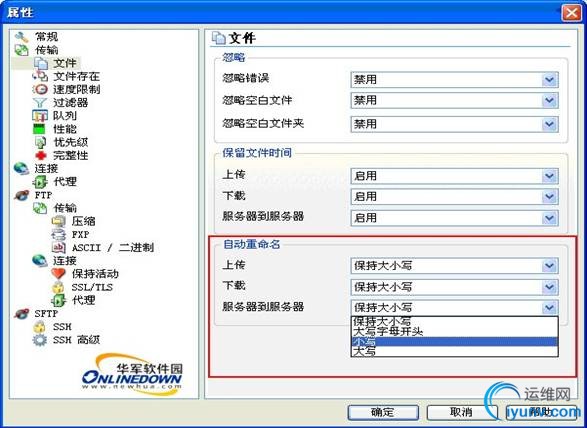Click the 过滤器 funnel icon
The image size is (587, 428).
40,102
